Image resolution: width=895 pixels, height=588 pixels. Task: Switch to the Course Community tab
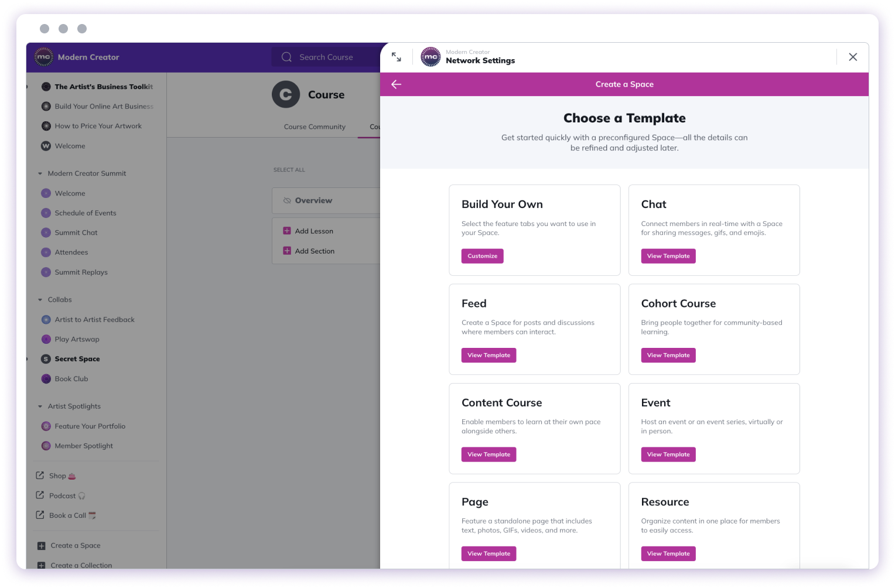point(315,127)
